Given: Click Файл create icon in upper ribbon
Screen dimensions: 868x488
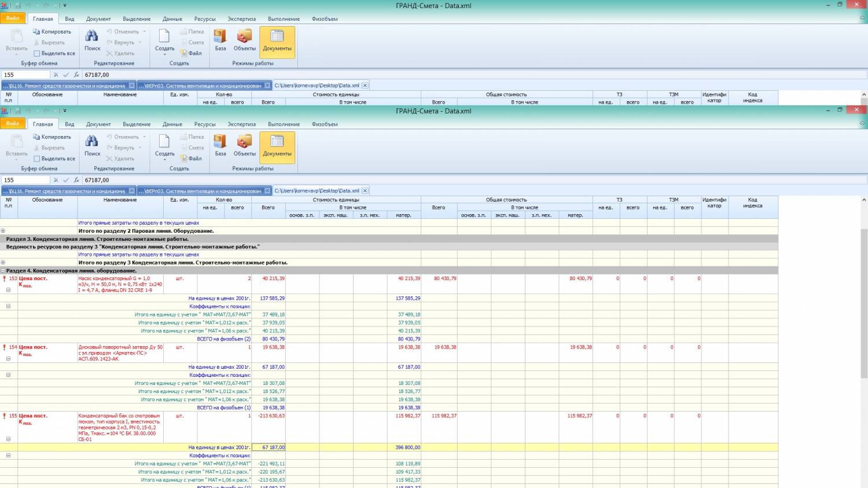Looking at the screenshot, I should coord(184,53).
